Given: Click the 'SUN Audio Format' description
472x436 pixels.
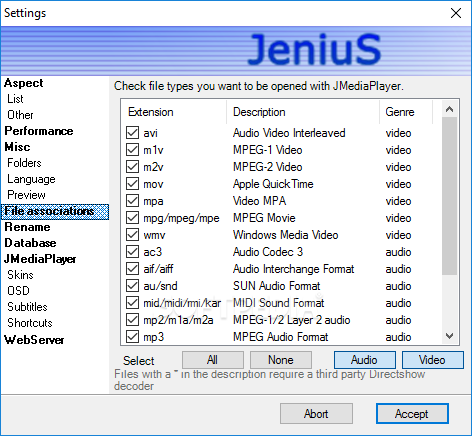Looking at the screenshot, I should tap(277, 286).
